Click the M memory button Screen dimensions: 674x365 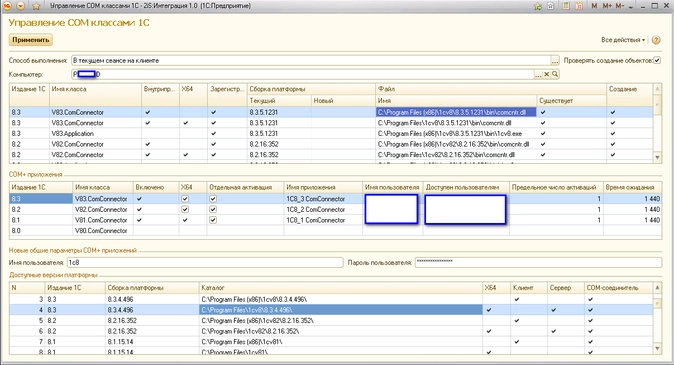(594, 6)
